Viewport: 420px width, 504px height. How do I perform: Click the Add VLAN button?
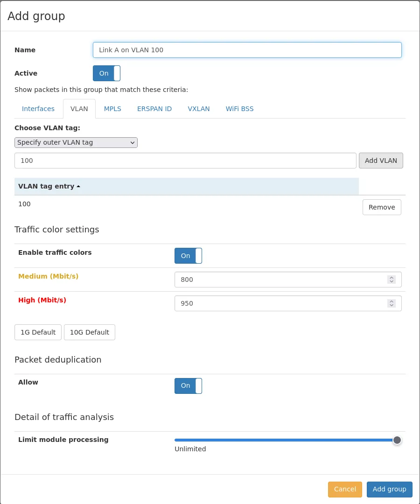click(x=381, y=161)
